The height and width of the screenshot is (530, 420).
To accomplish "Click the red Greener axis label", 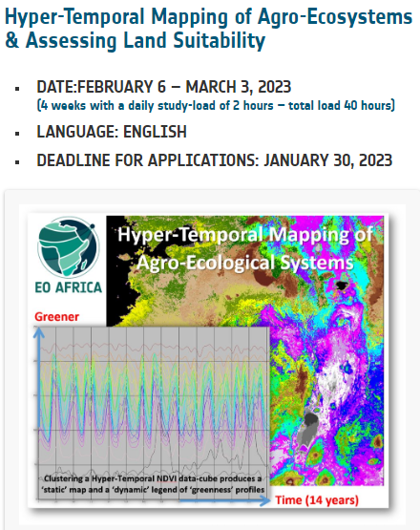I will coord(56,317).
